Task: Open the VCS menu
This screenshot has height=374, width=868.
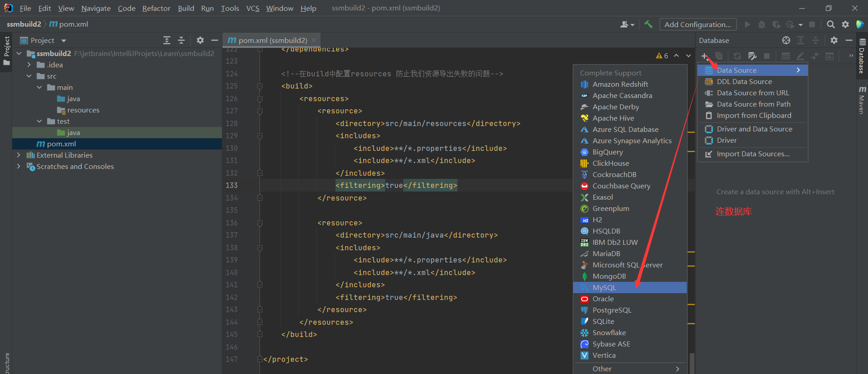Action: click(253, 8)
